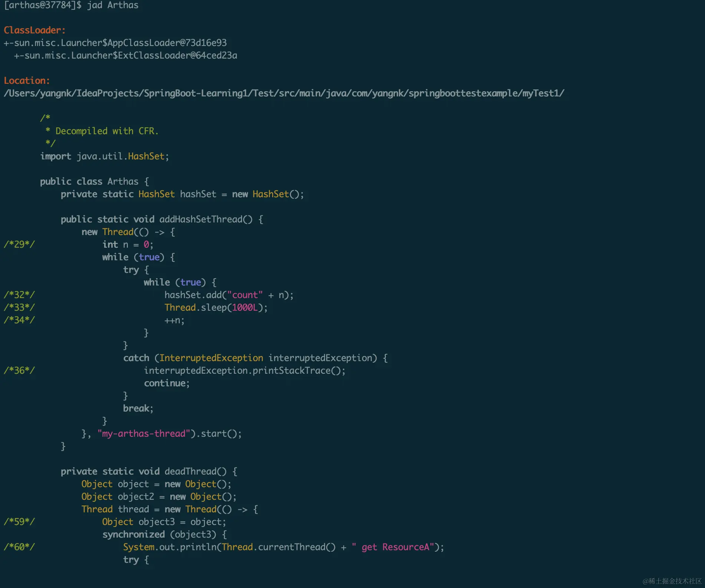Screen dimensions: 705x588
Task: Click the 'continue;' statement
Action: pyautogui.click(x=167, y=383)
